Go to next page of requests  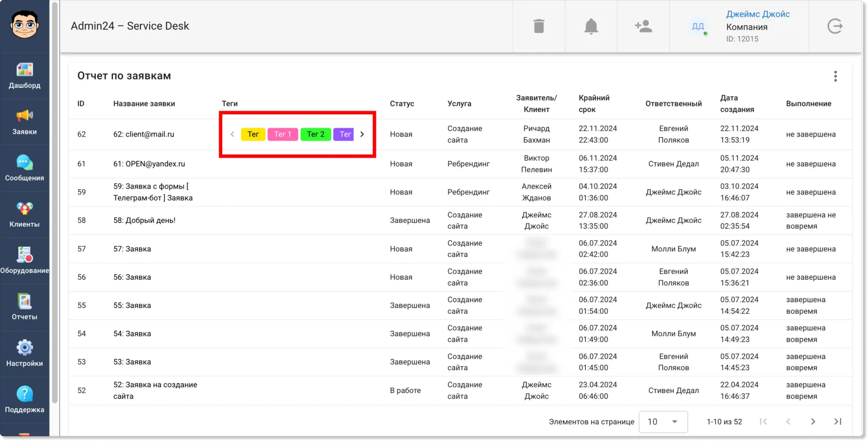click(x=813, y=422)
